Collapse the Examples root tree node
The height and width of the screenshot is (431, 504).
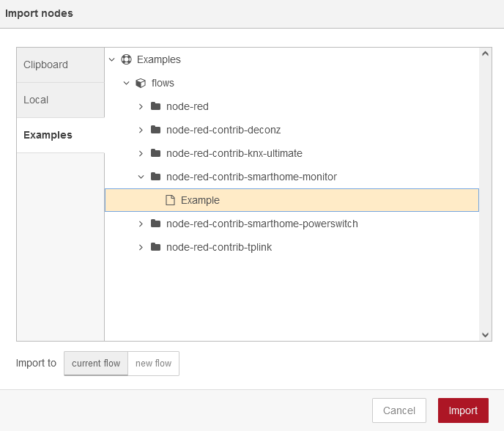tap(111, 59)
